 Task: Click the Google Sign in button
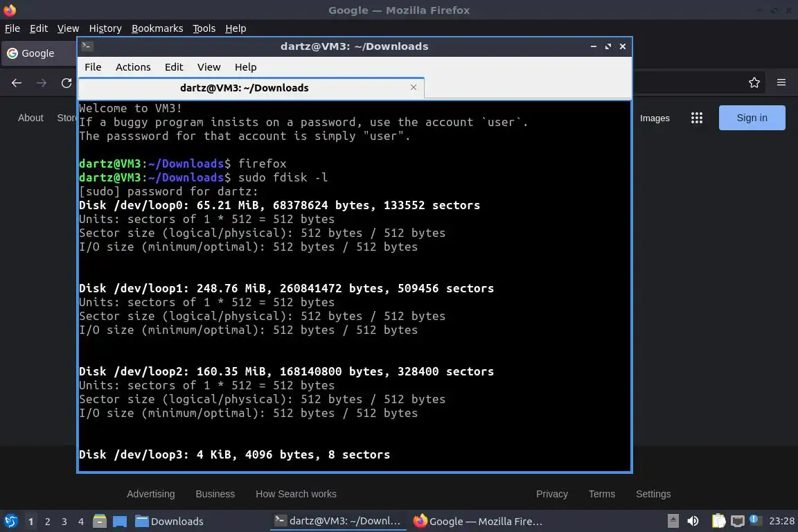tap(752, 118)
